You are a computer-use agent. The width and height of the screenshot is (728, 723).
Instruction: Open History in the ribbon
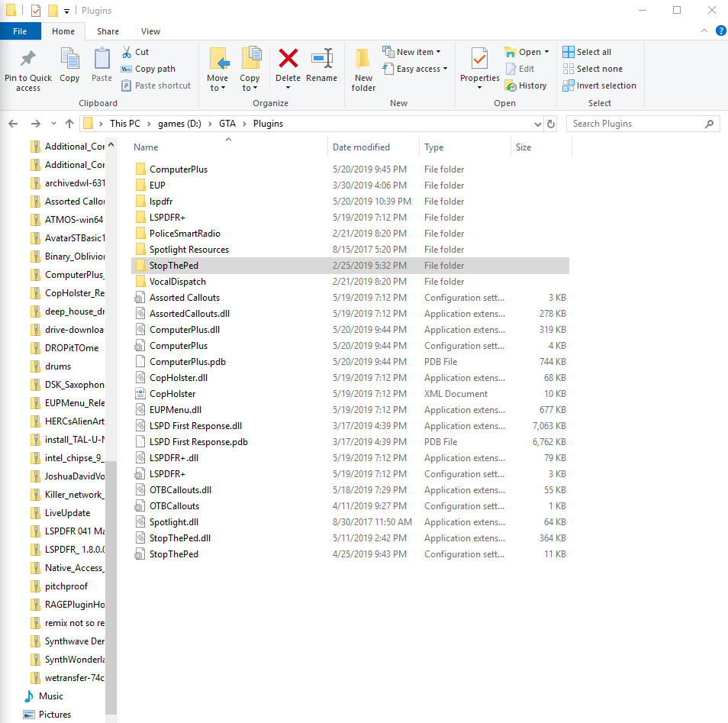(526, 86)
